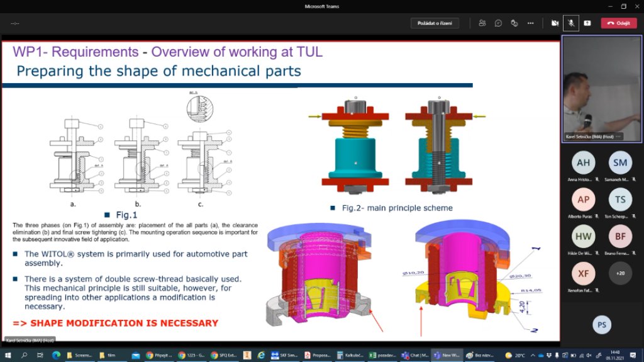Open more options on Karel's video tile

618,136
